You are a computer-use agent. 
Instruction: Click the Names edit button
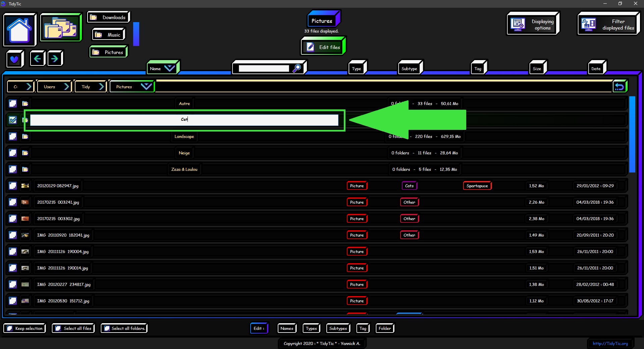[287, 328]
